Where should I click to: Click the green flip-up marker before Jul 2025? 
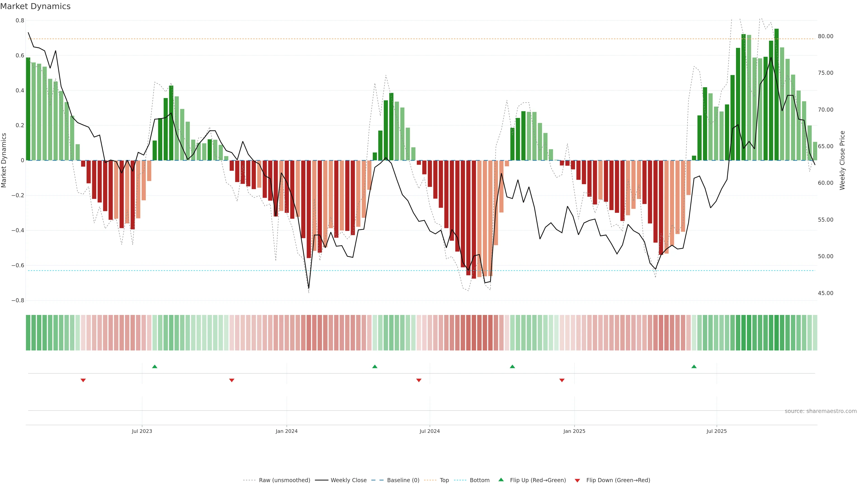694,366
